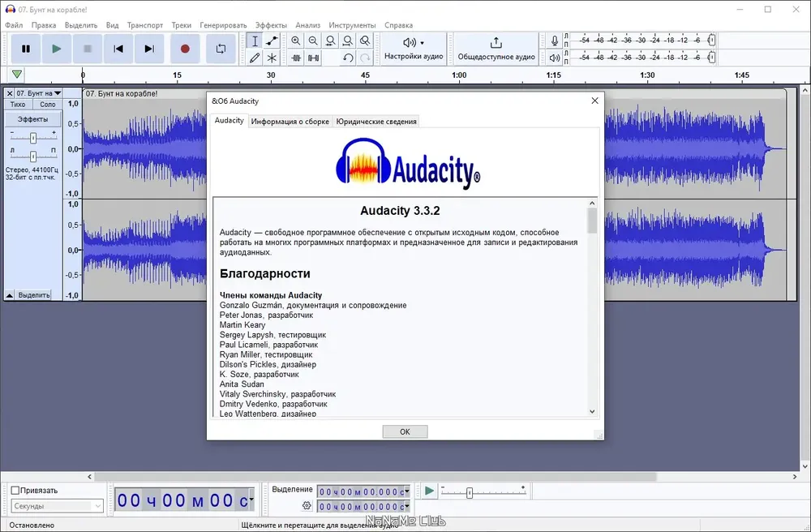
Task: Click the Undo arrow icon
Action: click(x=348, y=58)
